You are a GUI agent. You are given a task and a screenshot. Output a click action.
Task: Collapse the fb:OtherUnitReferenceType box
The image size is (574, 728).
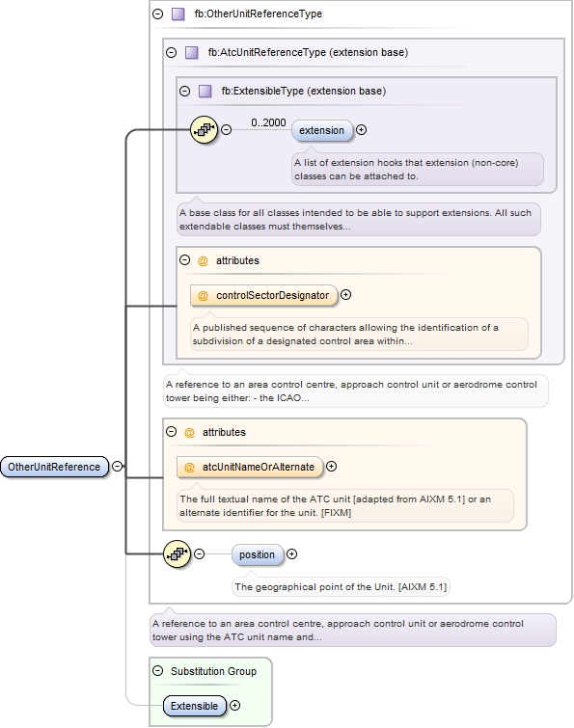click(158, 13)
